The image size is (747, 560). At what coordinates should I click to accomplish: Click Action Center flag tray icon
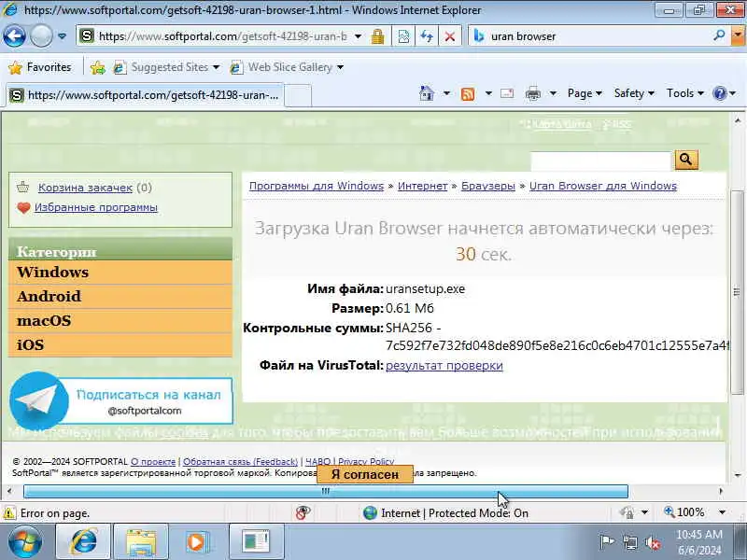606,542
